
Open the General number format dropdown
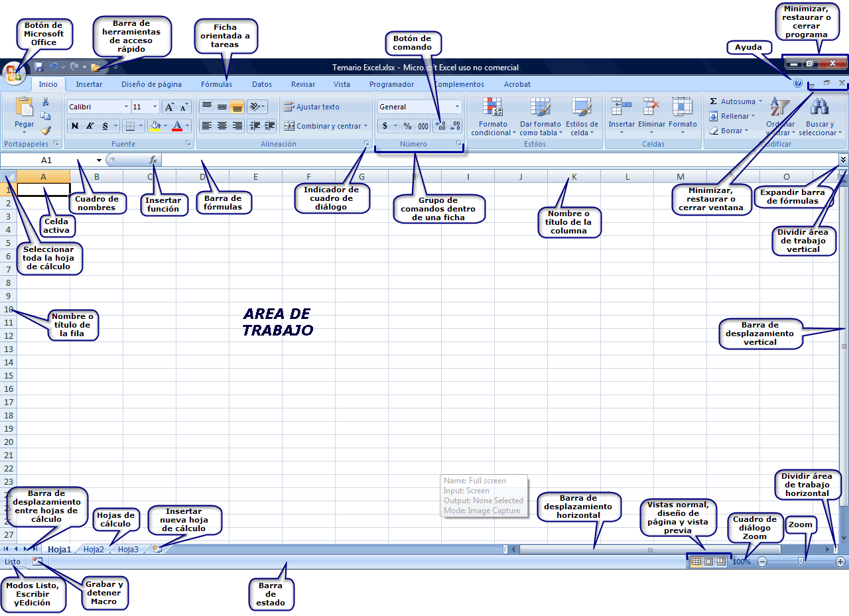tap(458, 106)
